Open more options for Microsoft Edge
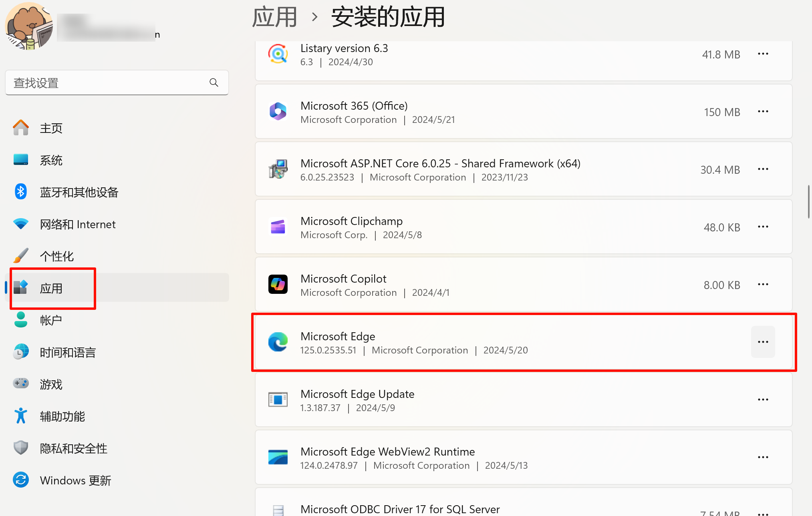Screen dimensions: 812x516 pyautogui.click(x=763, y=342)
